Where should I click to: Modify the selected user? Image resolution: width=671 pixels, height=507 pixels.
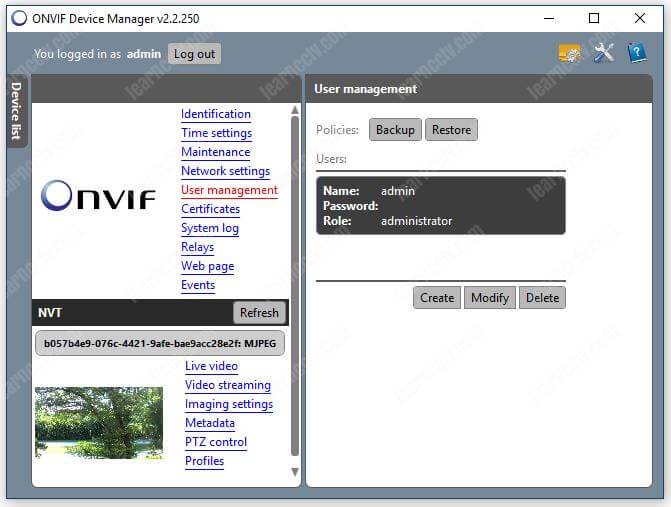pos(490,298)
